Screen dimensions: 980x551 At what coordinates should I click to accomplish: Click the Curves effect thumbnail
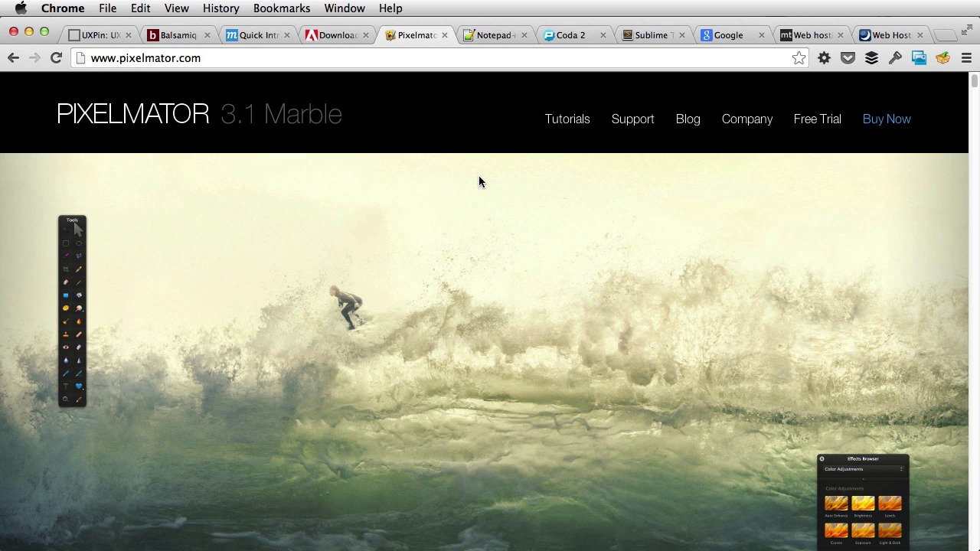[x=836, y=530]
